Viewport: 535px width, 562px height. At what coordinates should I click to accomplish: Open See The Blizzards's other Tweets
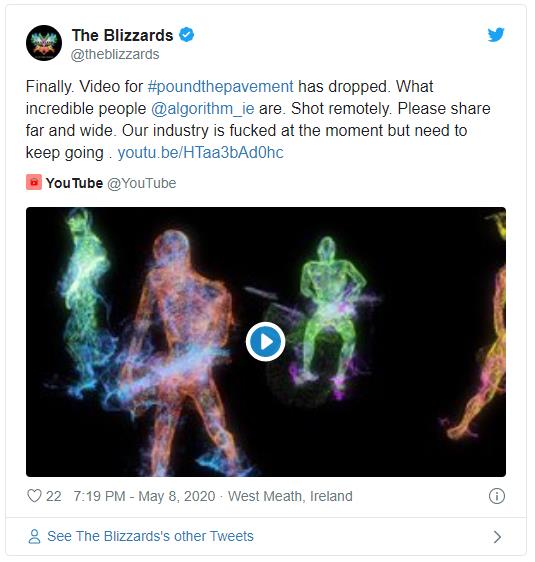point(150,537)
